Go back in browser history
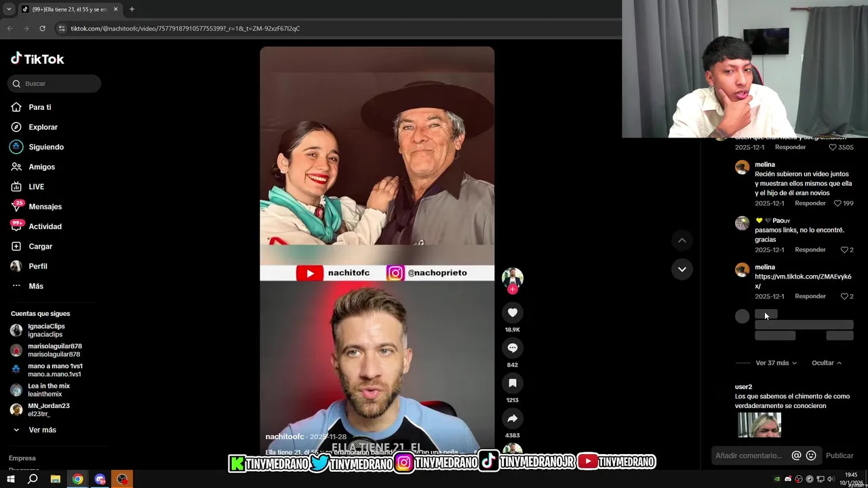 9,28
